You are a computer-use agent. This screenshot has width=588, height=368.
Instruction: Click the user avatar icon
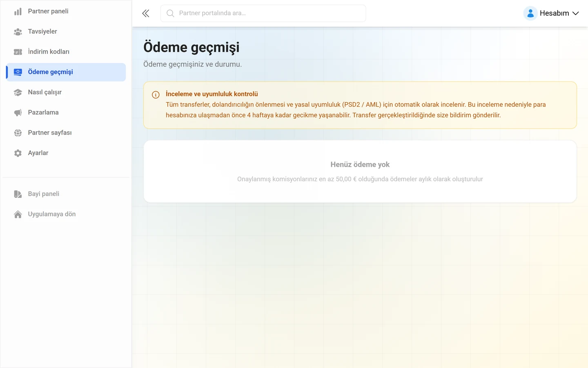coord(530,13)
